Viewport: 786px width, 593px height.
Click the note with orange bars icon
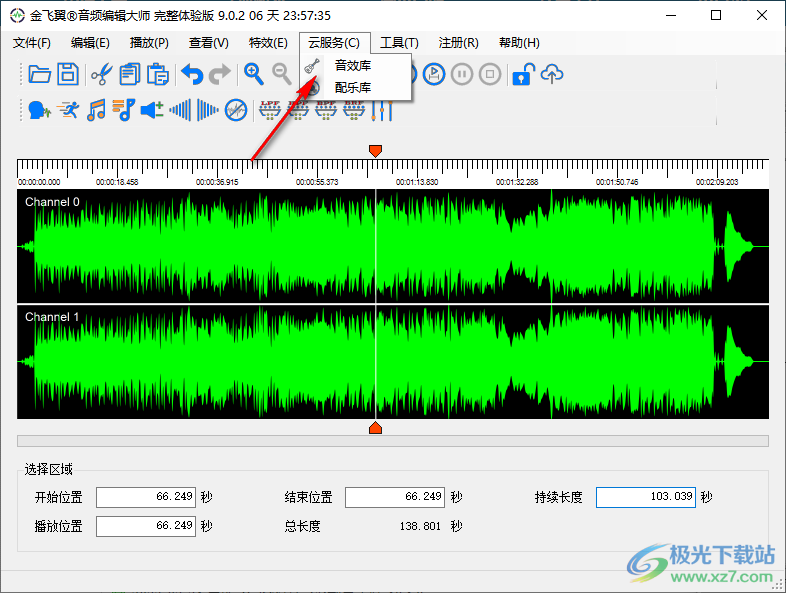[124, 110]
